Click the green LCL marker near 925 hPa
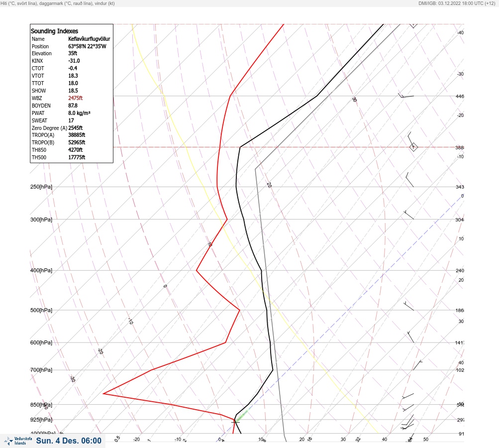The width and height of the screenshot is (499, 448). (242, 416)
